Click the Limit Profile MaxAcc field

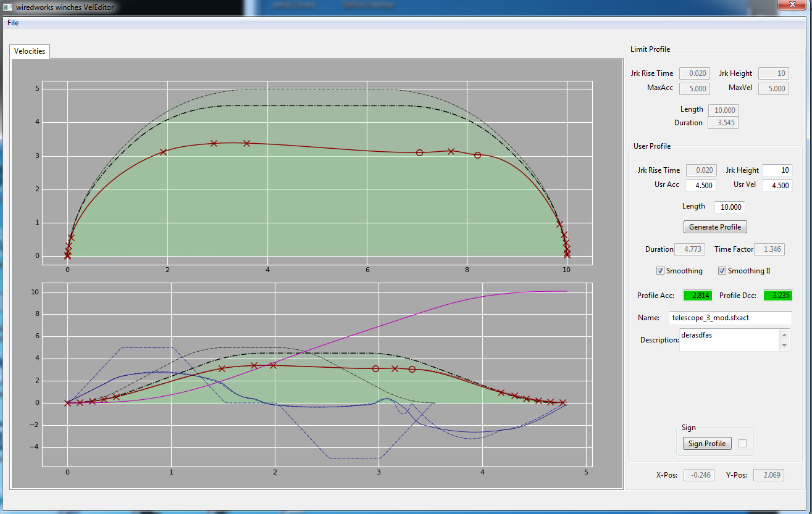tap(694, 88)
